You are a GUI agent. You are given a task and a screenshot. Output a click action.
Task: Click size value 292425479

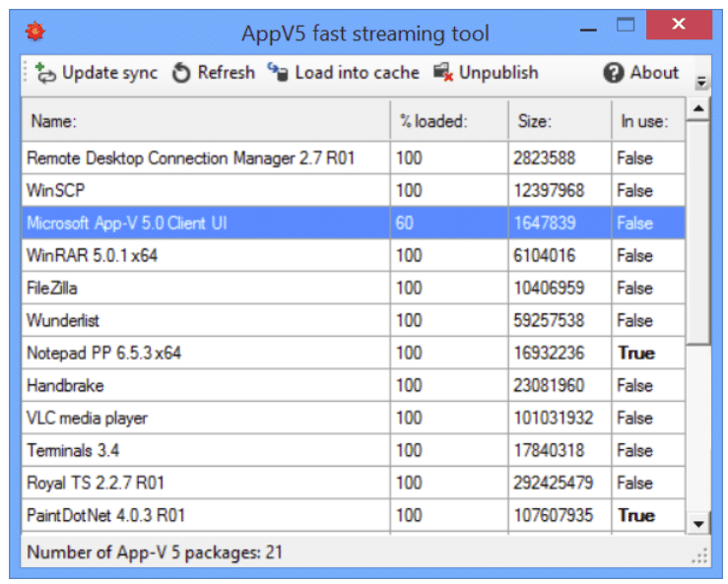pyautogui.click(x=554, y=484)
